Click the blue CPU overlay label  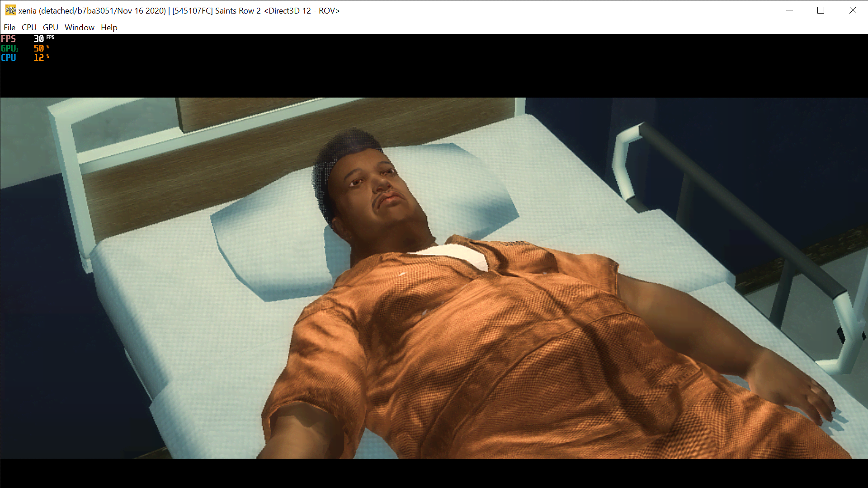click(x=9, y=58)
